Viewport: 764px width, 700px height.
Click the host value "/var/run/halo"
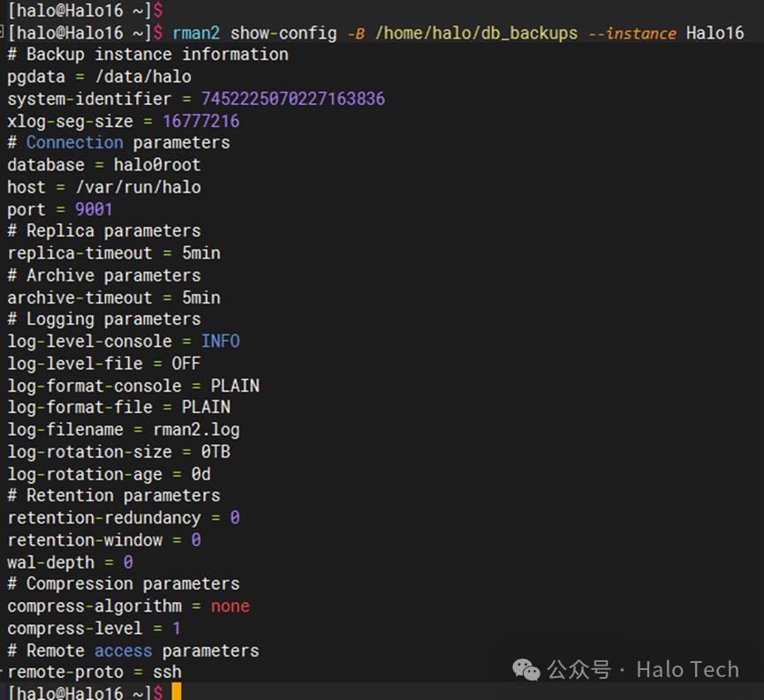tap(139, 187)
